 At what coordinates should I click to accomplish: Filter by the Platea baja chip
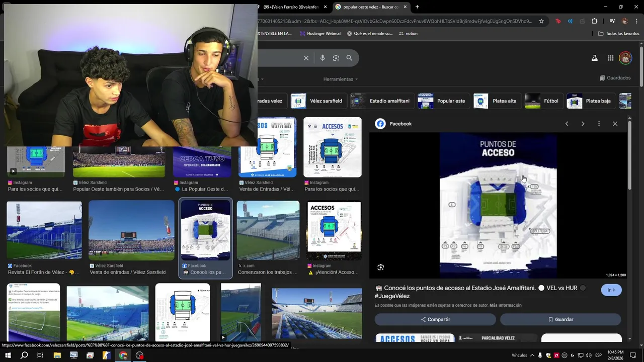[x=591, y=101]
